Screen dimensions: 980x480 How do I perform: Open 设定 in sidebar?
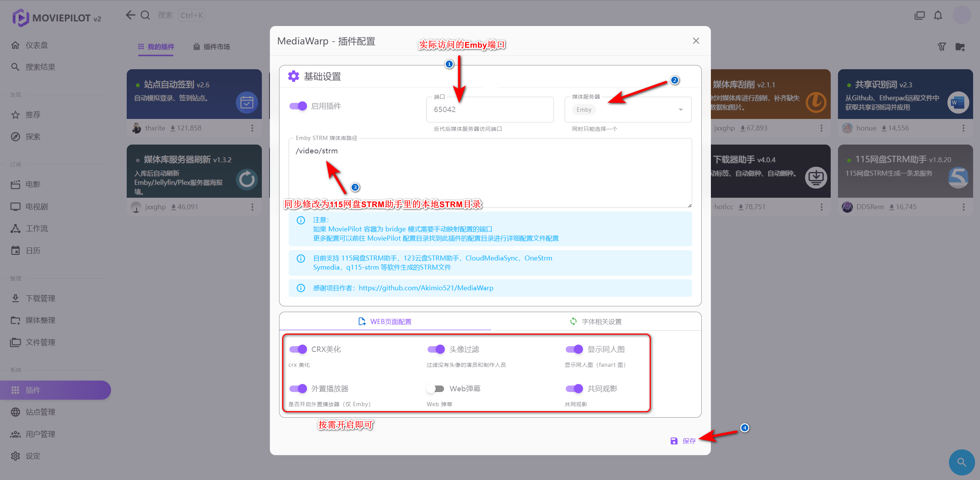tap(56, 456)
